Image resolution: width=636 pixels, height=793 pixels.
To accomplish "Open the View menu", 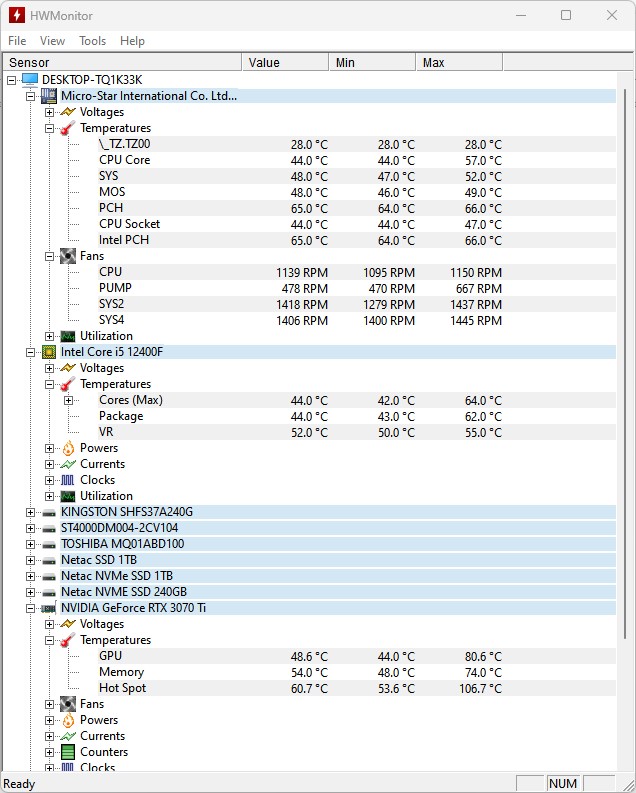I will [x=53, y=40].
